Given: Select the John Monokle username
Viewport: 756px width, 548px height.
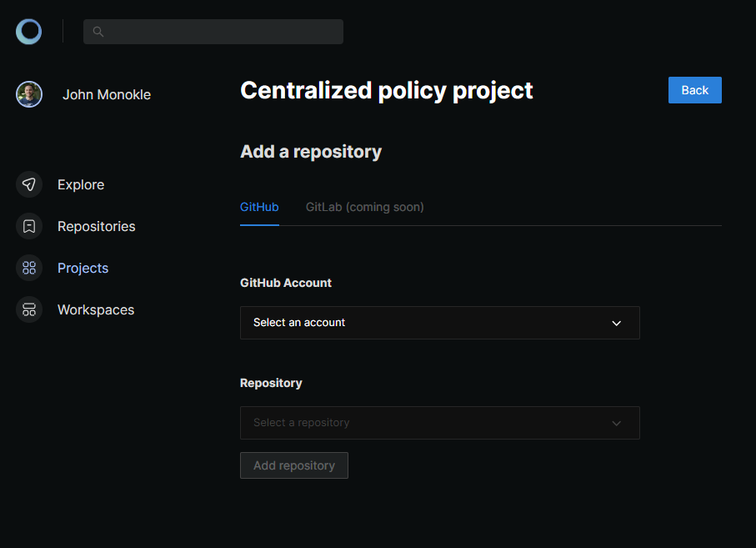Looking at the screenshot, I should (x=107, y=94).
